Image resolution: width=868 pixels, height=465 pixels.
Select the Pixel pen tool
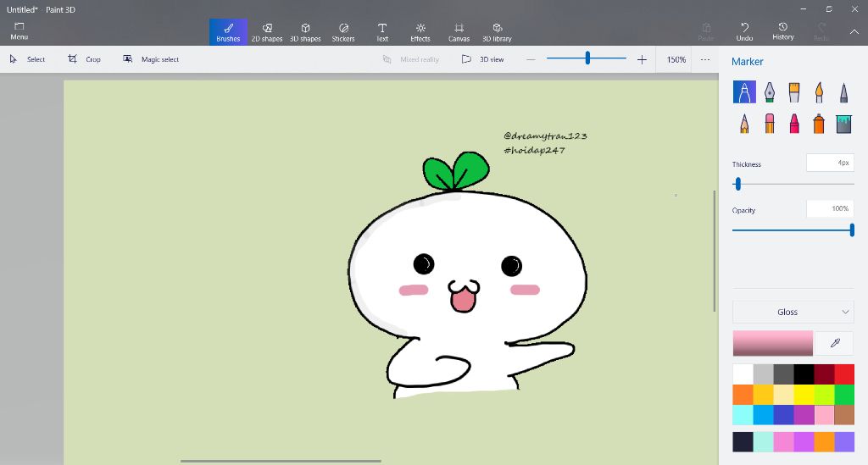tap(843, 91)
